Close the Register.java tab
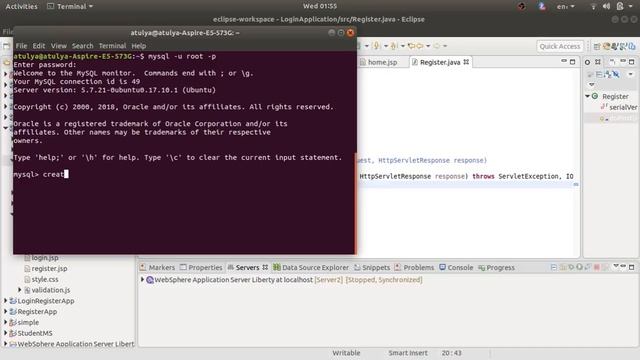This screenshot has width=640, height=360. tap(466, 62)
